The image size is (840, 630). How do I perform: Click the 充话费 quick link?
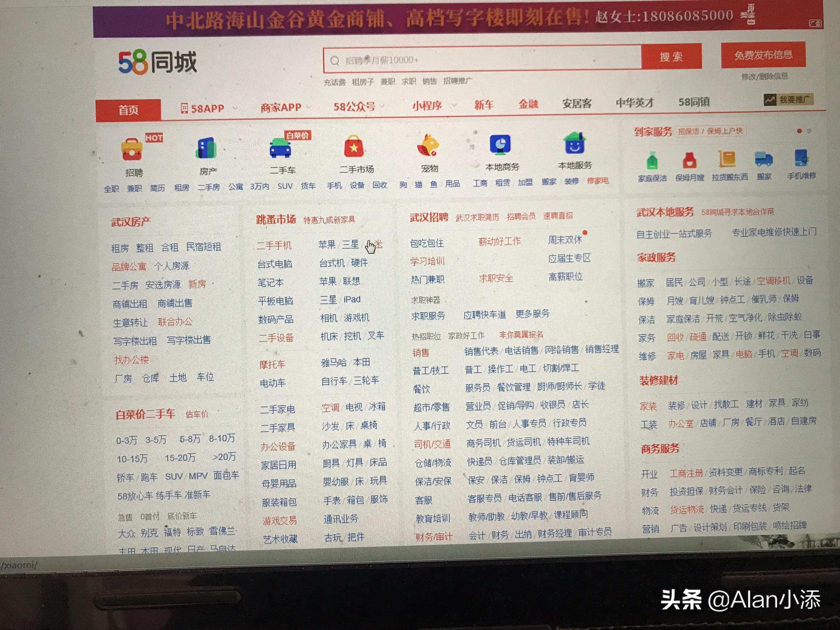point(334,82)
